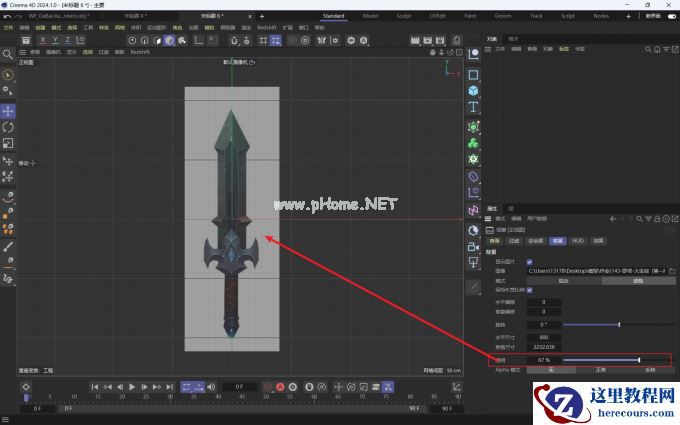This screenshot has height=425, width=680.
Task: Choose Alpha mode Inverted option
Action: (x=650, y=370)
